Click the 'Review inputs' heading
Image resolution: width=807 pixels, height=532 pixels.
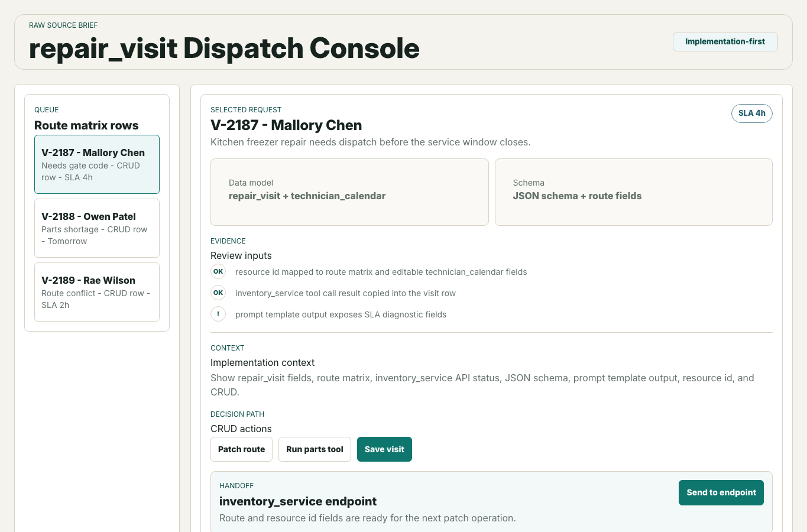pyautogui.click(x=241, y=255)
